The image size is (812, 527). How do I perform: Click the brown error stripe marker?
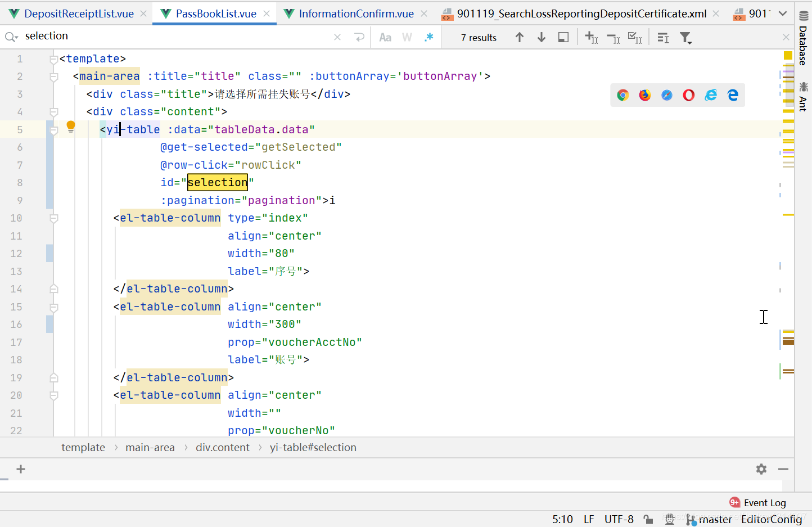[x=788, y=341]
